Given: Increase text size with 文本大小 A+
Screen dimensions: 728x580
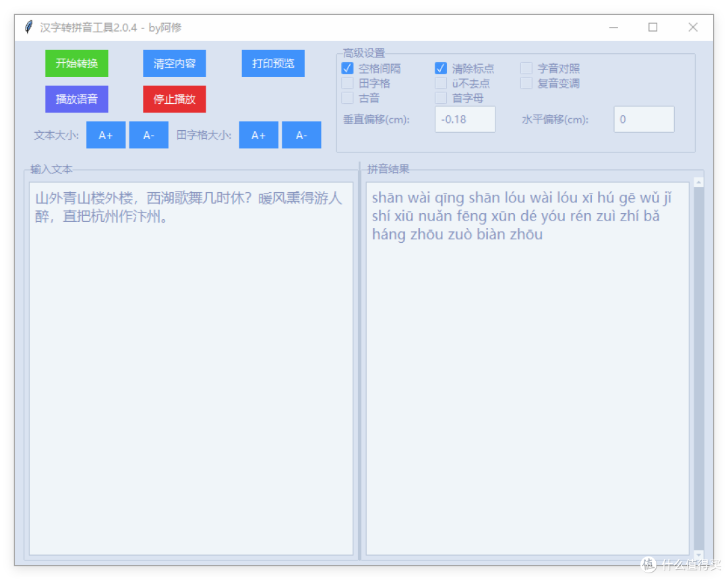Looking at the screenshot, I should pos(106,135).
